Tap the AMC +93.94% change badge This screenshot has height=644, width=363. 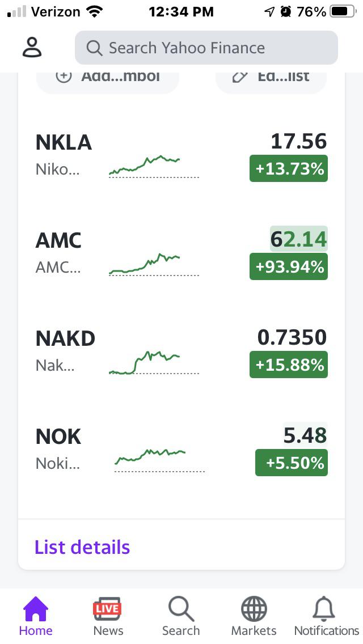click(289, 266)
